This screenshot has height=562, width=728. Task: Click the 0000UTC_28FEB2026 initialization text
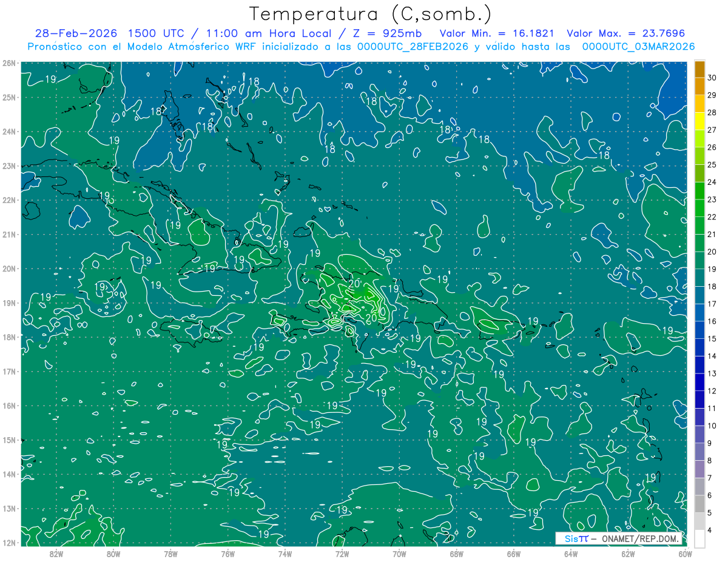click(413, 46)
